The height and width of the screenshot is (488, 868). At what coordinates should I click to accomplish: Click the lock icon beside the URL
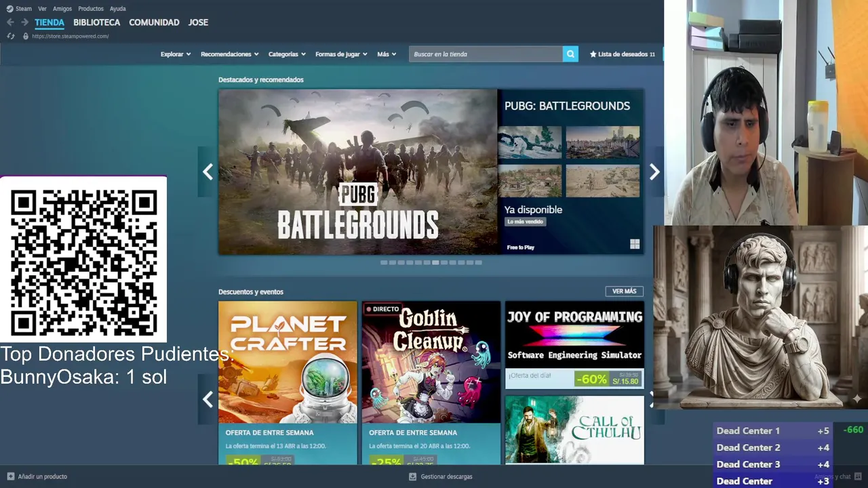click(26, 36)
